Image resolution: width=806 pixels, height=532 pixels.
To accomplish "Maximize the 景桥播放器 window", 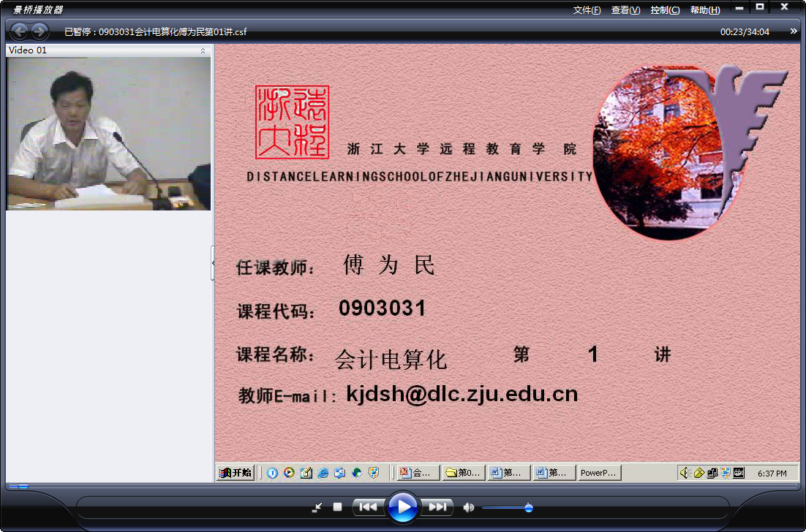I will 760,7.
